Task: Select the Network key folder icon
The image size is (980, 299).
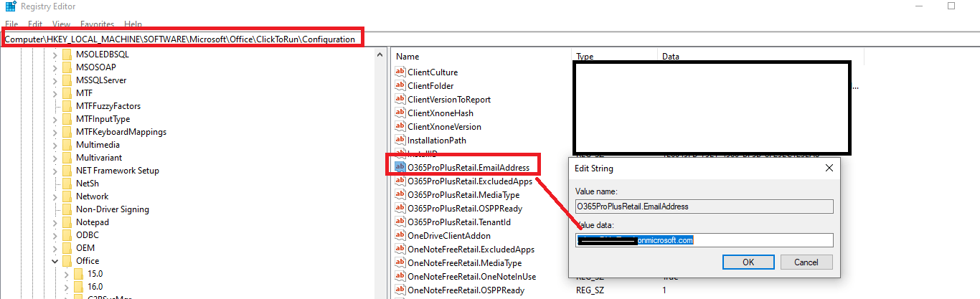Action: tap(67, 196)
